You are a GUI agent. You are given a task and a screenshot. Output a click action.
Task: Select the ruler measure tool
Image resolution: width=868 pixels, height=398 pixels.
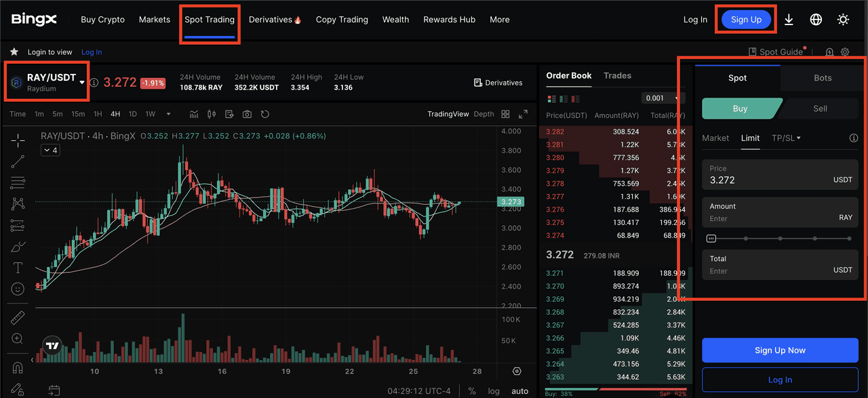(18, 317)
